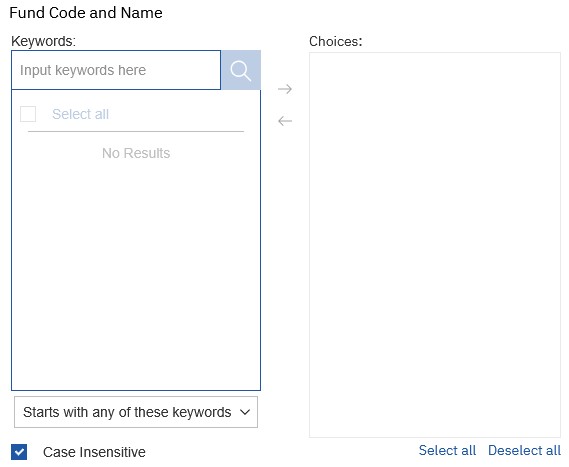Image resolution: width=569 pixels, height=467 pixels.
Task: Uncheck the Case Insensitive checkbox
Action: [19, 452]
